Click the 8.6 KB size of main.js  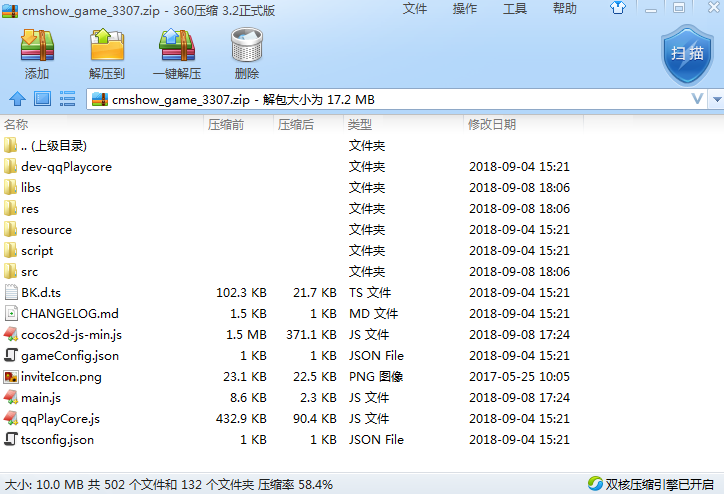248,398
